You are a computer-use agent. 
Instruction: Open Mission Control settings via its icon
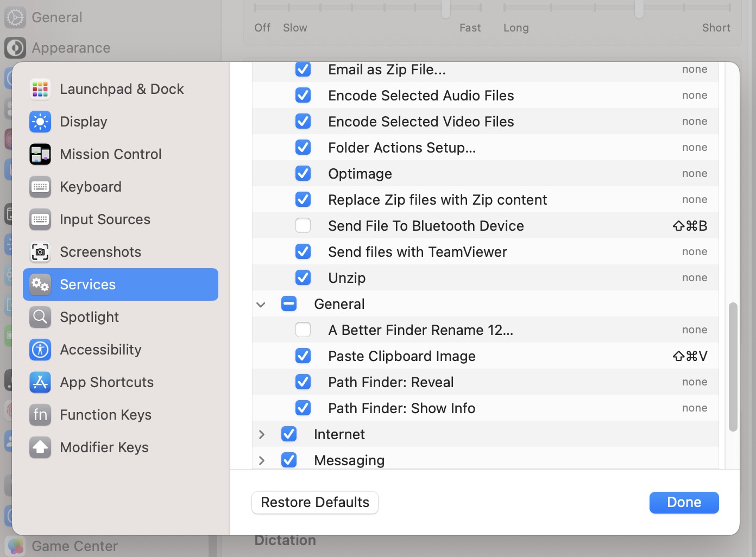point(40,154)
